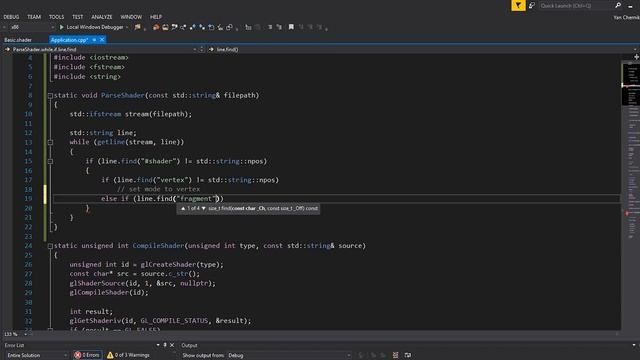
Task: Collapse the CompileShader function outline
Action: pos(50,246)
